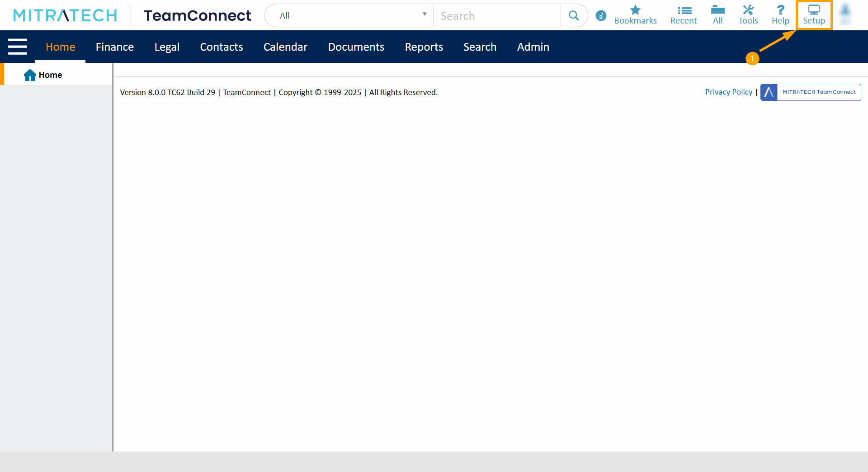Open the Admin tab

coord(533,47)
